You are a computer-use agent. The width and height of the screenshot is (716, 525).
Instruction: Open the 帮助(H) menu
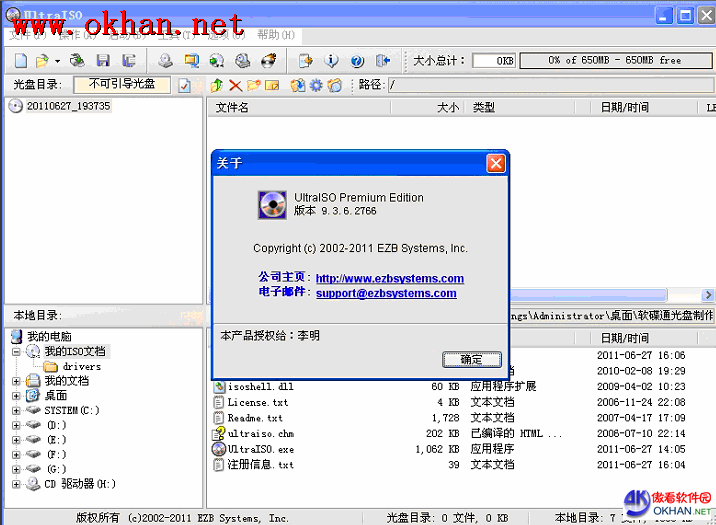[x=276, y=35]
